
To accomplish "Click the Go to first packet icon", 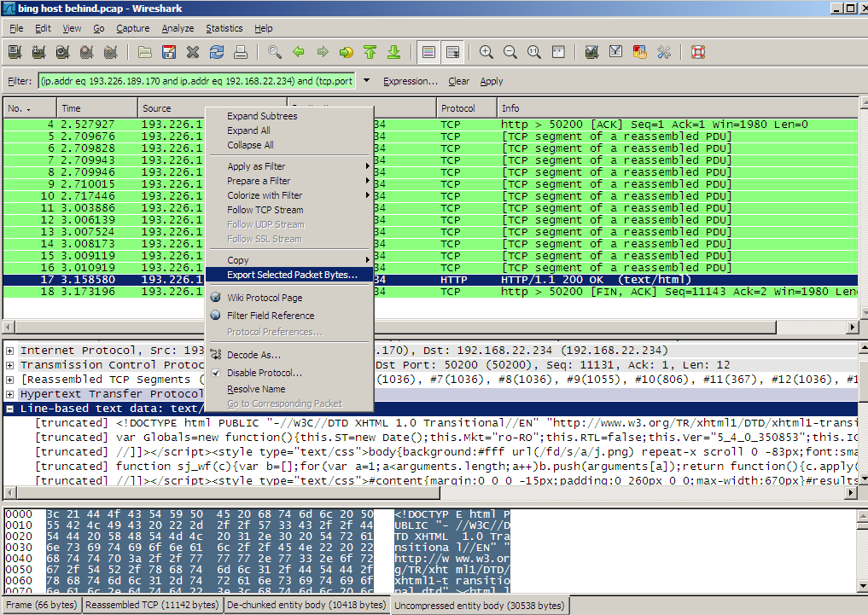I will coord(370,52).
